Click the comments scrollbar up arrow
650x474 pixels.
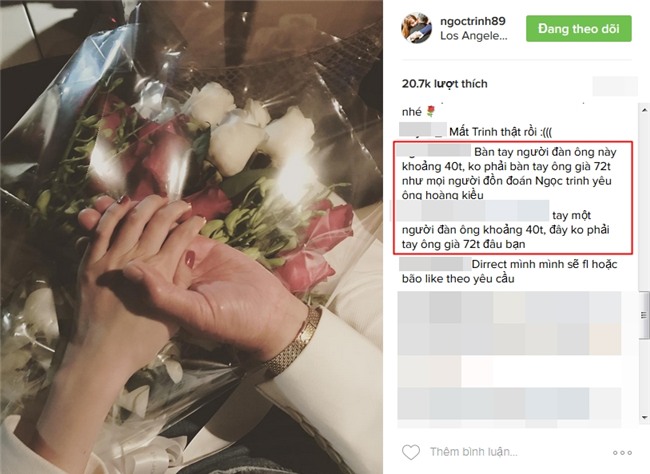644,110
